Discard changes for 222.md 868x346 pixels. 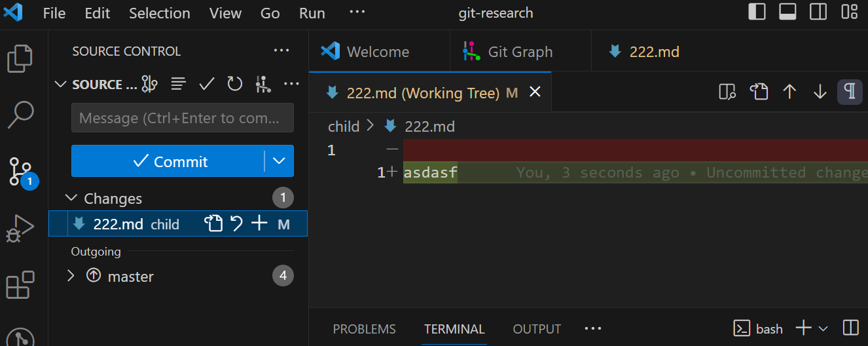coord(236,224)
